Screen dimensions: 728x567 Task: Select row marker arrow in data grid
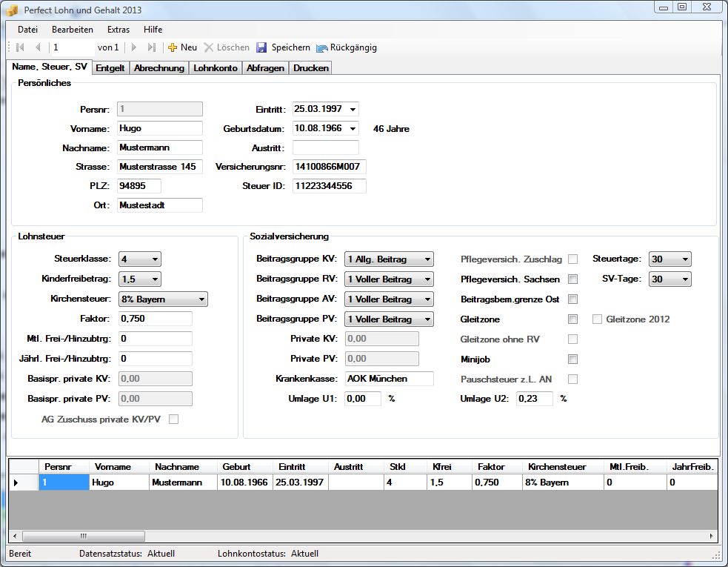point(16,483)
